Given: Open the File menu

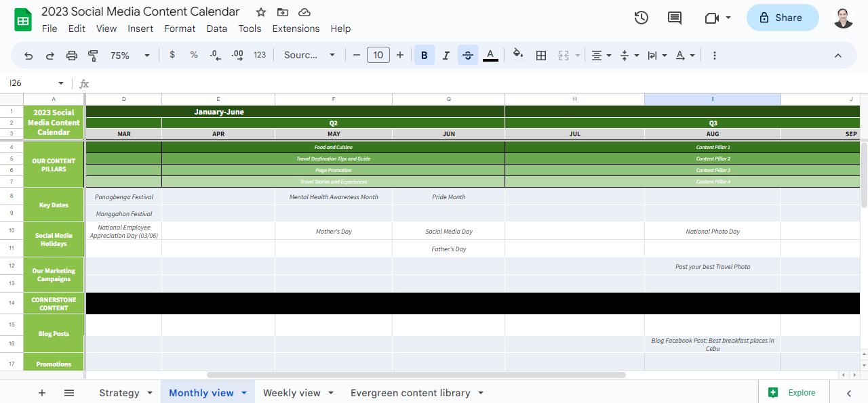Looking at the screenshot, I should point(50,28).
